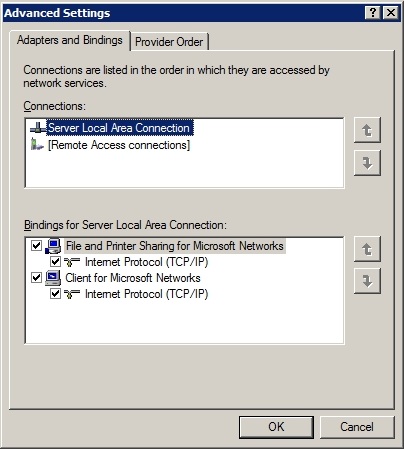The width and height of the screenshot is (404, 449).
Task: Select [Remote Access connections] in Connections list
Action: (119, 145)
